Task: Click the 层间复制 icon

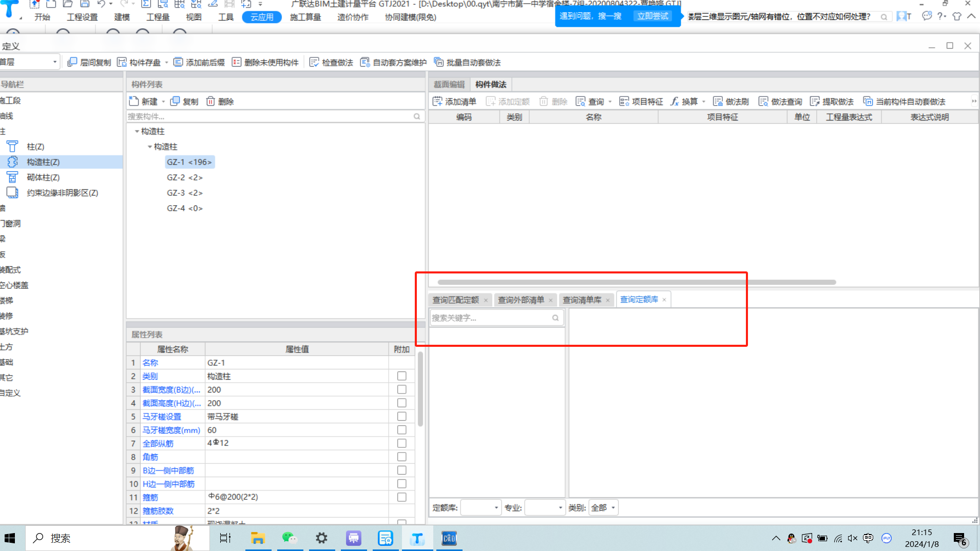Action: 72,62
